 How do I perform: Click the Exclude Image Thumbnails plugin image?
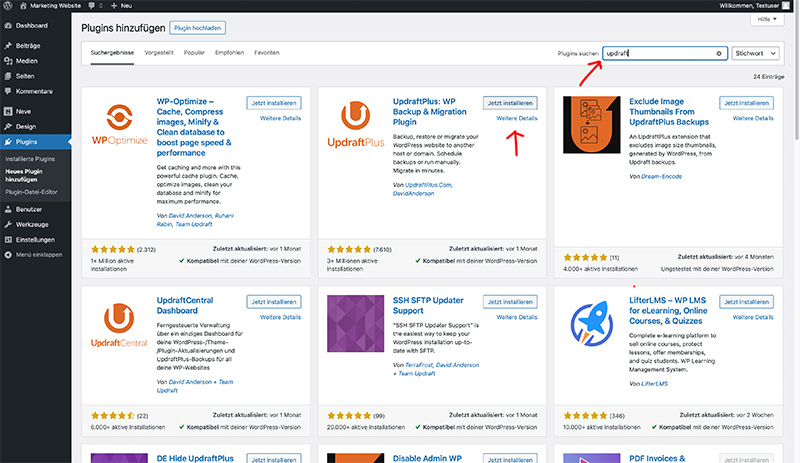pos(592,125)
